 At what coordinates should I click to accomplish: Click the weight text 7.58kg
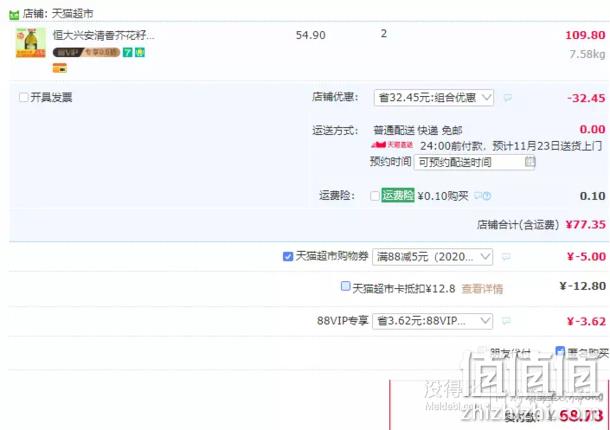[x=587, y=54]
